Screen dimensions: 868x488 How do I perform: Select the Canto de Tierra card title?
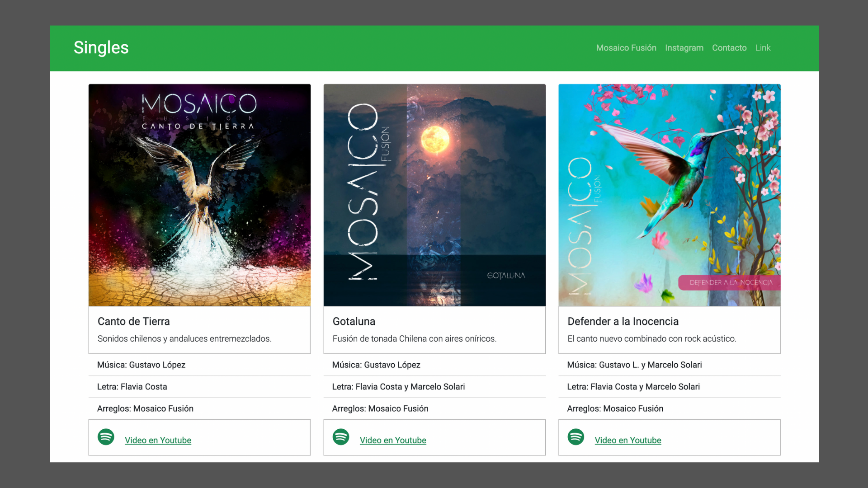[x=134, y=321]
